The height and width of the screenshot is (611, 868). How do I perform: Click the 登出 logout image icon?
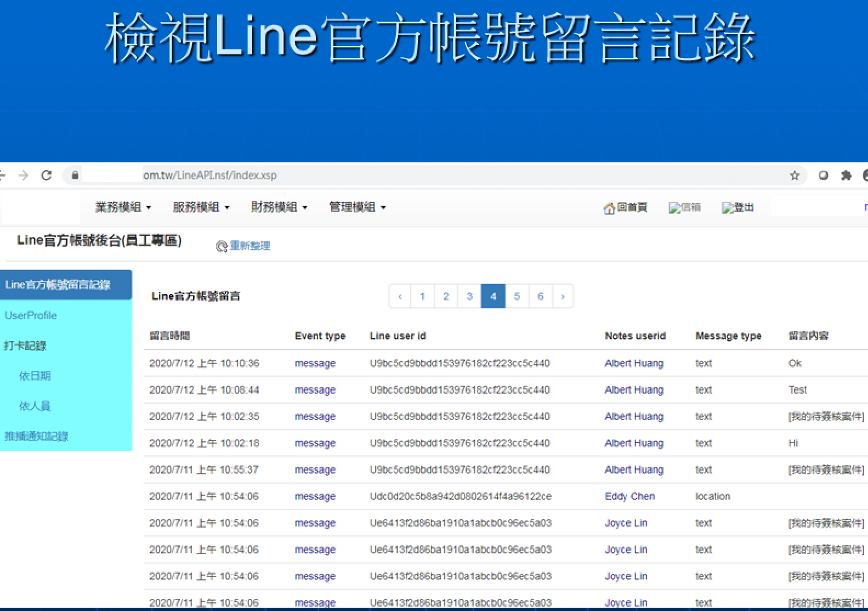click(728, 208)
